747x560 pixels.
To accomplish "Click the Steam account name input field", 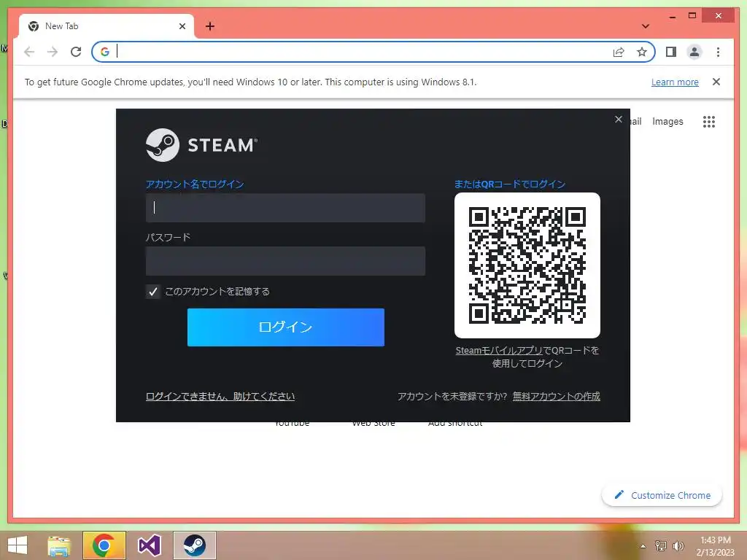I will click(285, 208).
